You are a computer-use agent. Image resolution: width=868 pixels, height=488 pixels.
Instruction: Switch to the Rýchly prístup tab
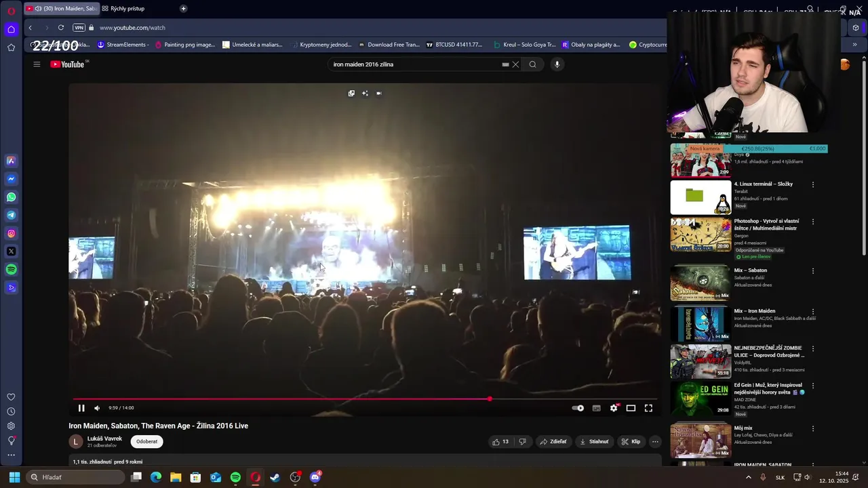(x=127, y=9)
